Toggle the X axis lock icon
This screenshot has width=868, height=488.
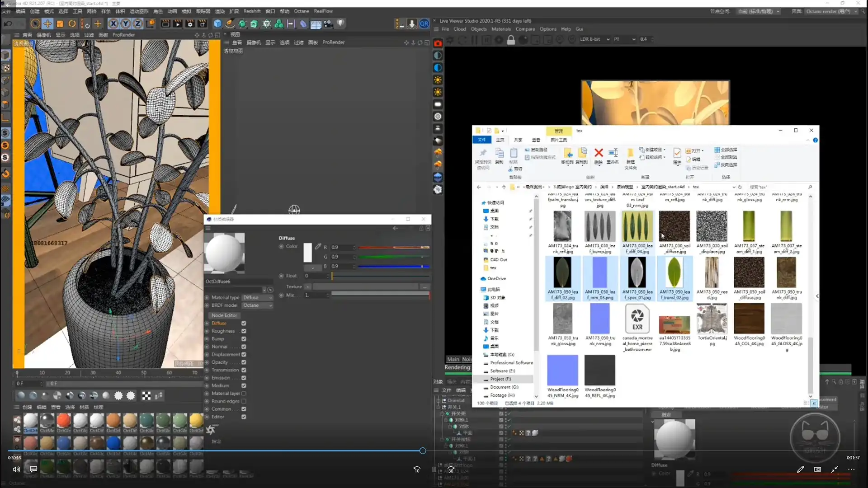(x=113, y=23)
